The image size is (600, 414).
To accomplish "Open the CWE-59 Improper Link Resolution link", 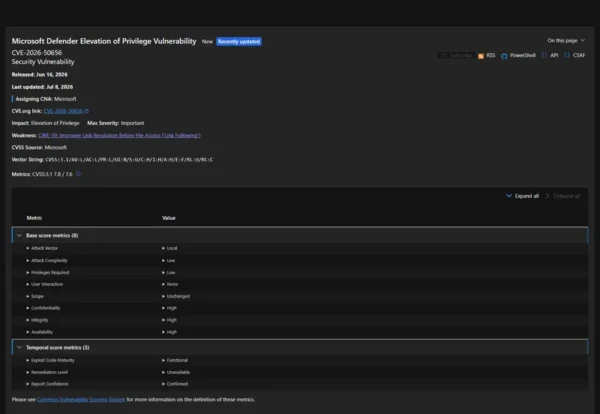I will click(x=119, y=135).
